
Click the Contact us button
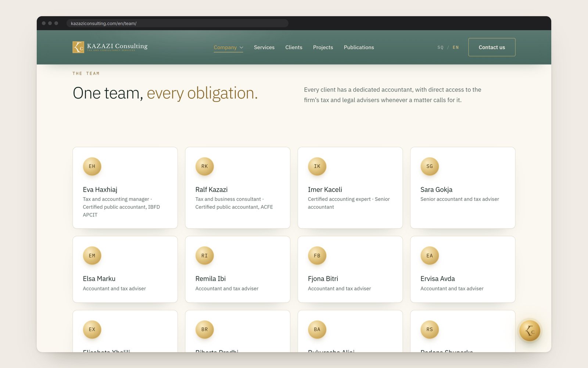492,47
